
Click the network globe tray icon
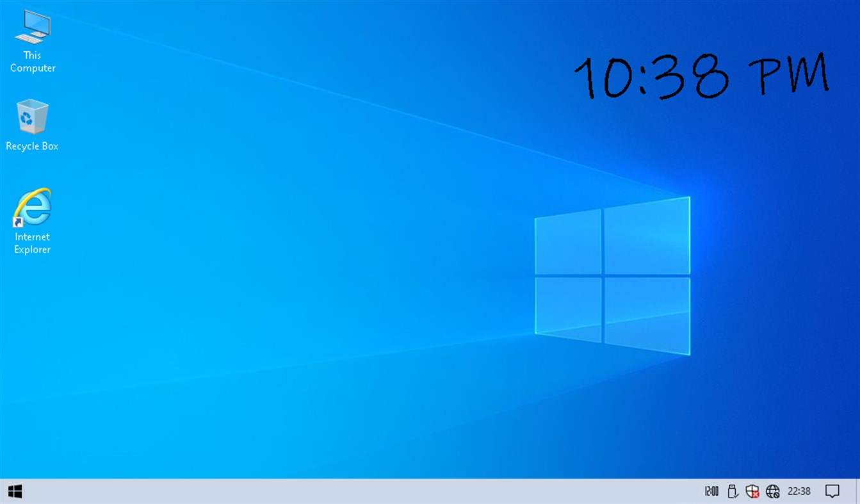point(773,491)
